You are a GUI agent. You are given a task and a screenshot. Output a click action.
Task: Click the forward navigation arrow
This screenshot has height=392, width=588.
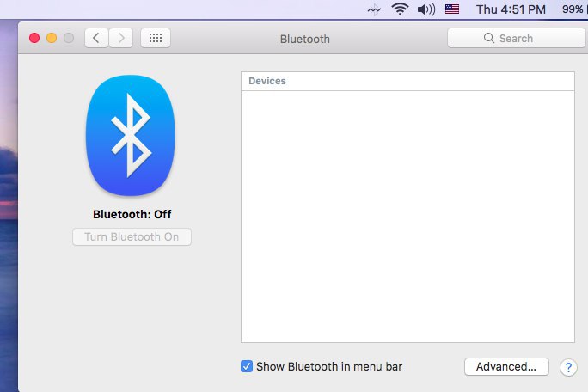(x=120, y=38)
